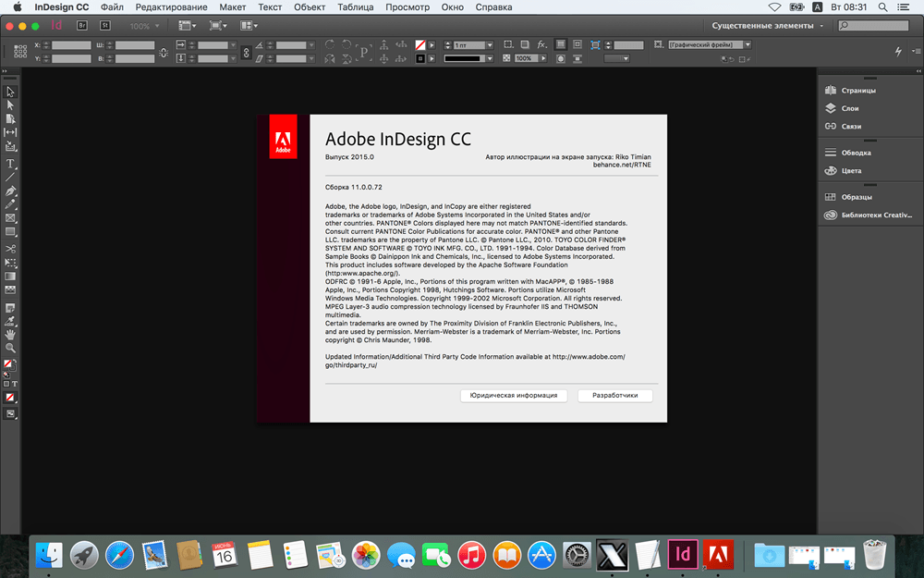Click the Юридическая информация button
Screen dimensions: 924x578
tap(513, 396)
